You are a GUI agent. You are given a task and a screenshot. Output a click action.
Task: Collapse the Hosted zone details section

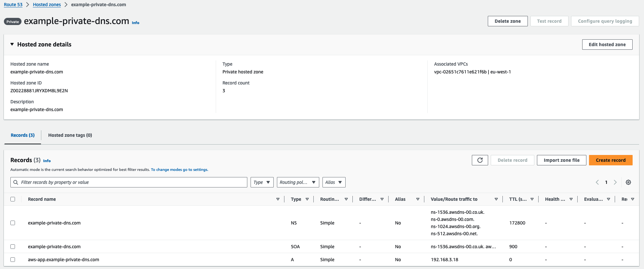pyautogui.click(x=12, y=44)
